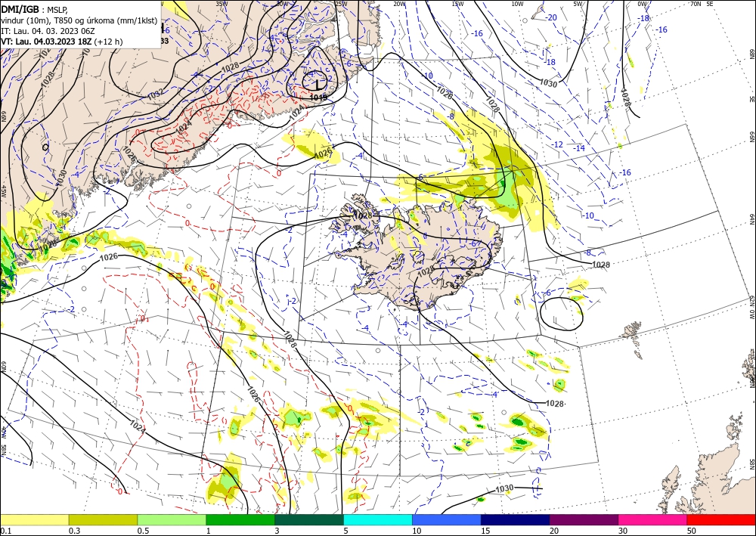Click the "-12" temperature contour label

557,144
